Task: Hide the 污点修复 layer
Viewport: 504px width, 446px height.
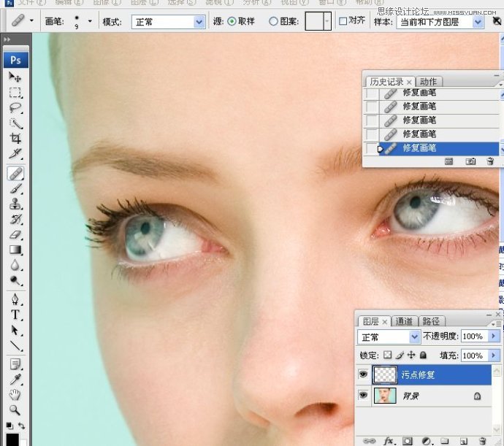Action: [363, 374]
